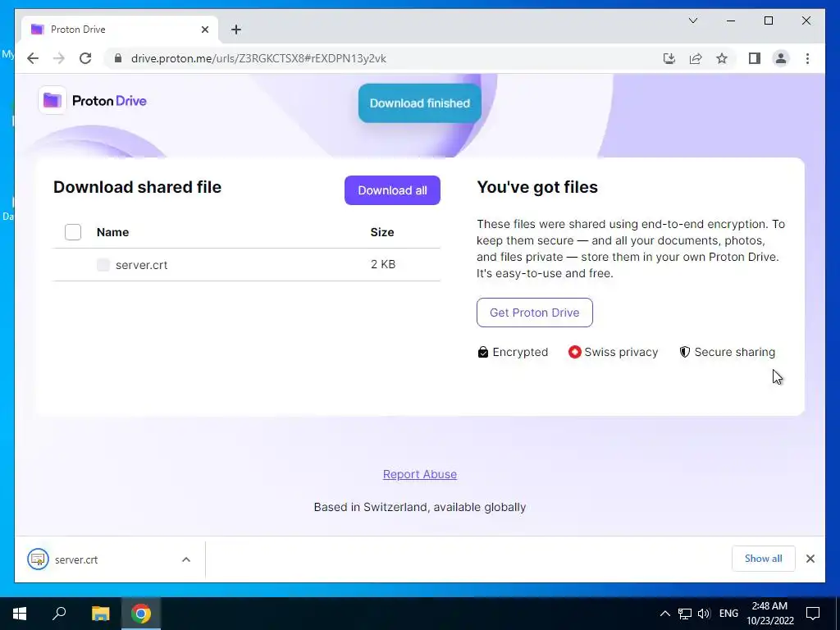
Task: Show hidden tray icons chevron
Action: 664,614
